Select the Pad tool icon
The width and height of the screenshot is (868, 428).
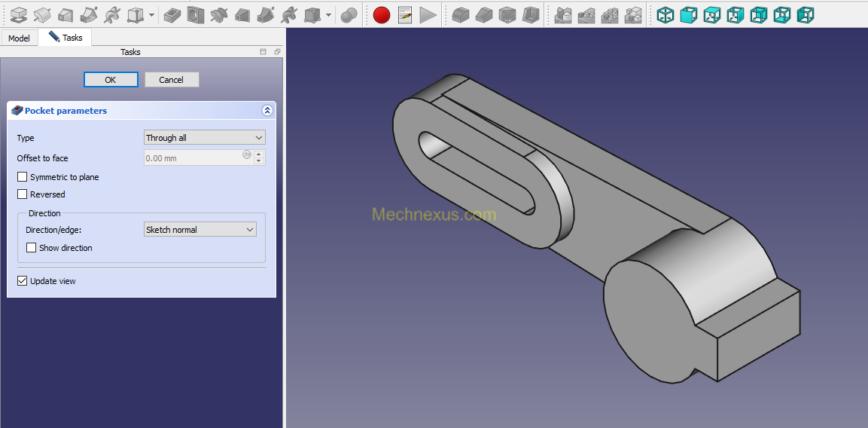(x=19, y=15)
